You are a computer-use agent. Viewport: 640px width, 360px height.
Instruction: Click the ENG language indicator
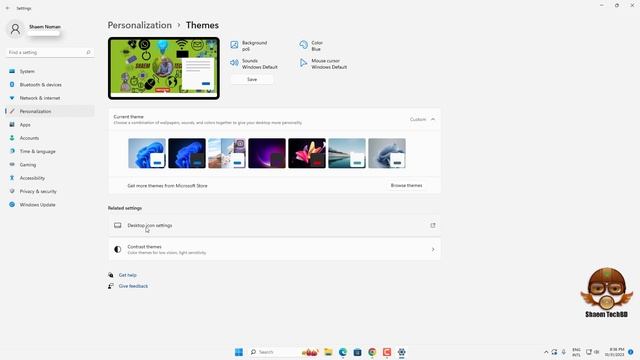(x=576, y=352)
